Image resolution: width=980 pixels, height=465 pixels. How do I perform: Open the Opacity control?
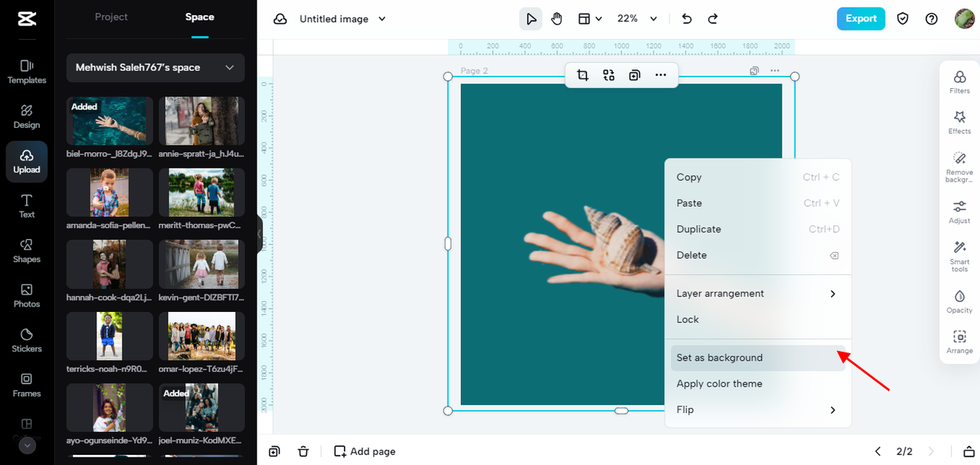tap(959, 302)
